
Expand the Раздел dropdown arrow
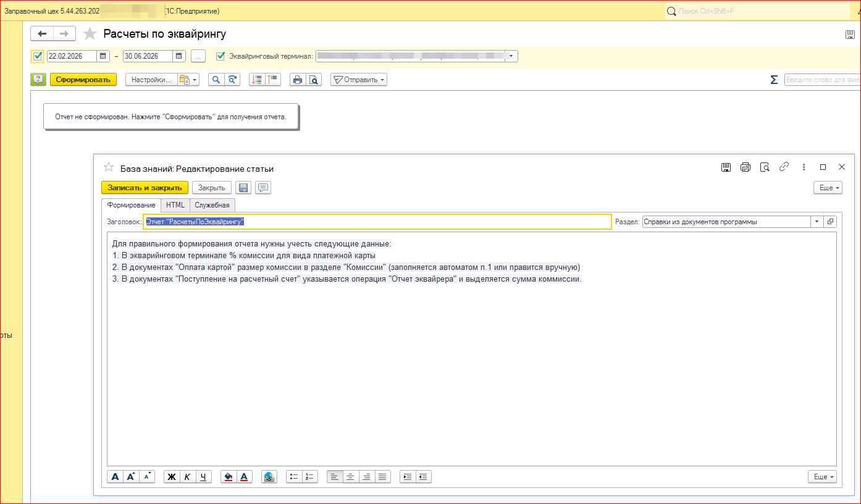(818, 222)
